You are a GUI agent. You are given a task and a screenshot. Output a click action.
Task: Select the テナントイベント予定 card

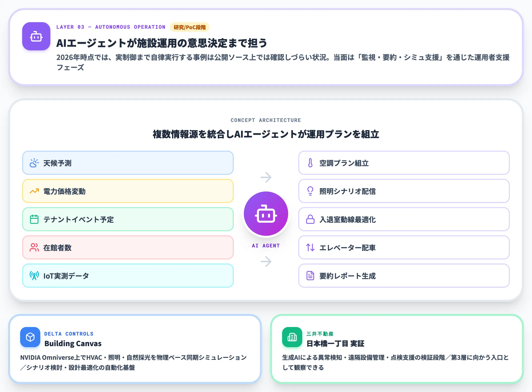pos(128,219)
